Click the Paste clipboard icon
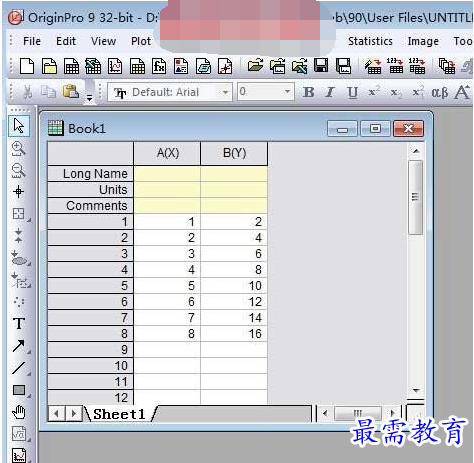 71,92
